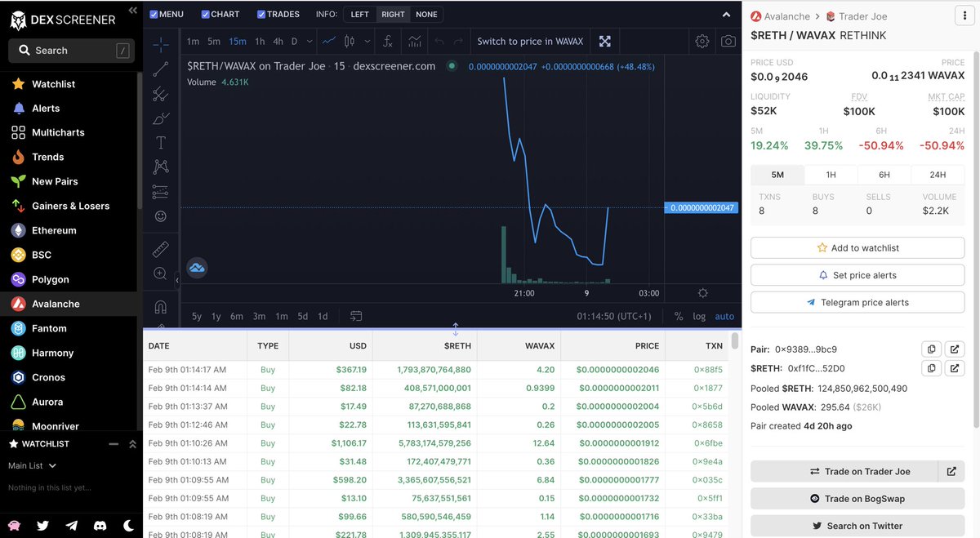980x538 pixels.
Task: Collapse the top chart options bar
Action: [x=727, y=15]
